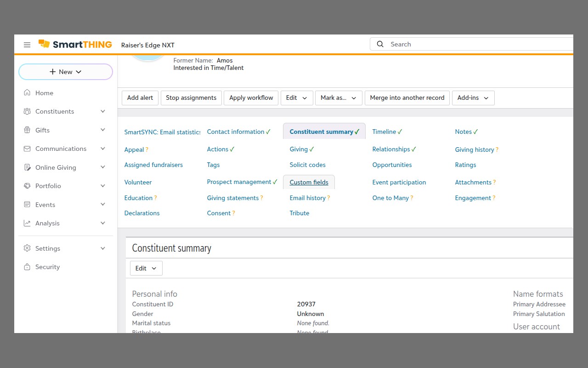Click Merge into another record
Screen dimensions: 588x368
(407, 98)
